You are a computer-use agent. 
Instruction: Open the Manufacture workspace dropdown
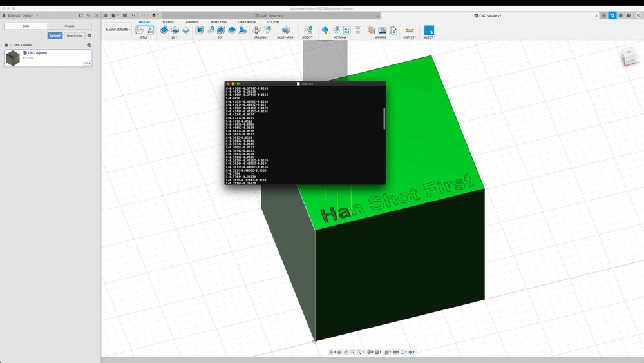click(118, 29)
